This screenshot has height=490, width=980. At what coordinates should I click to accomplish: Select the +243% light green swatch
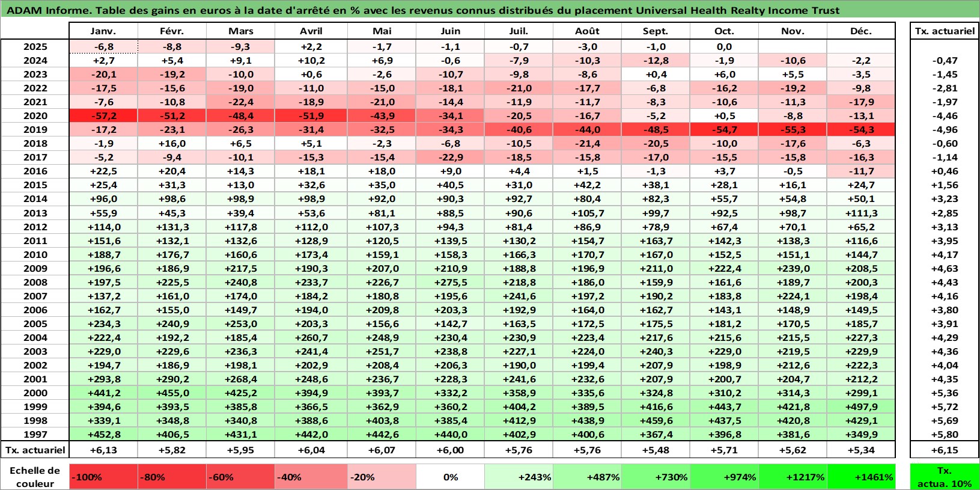519,477
